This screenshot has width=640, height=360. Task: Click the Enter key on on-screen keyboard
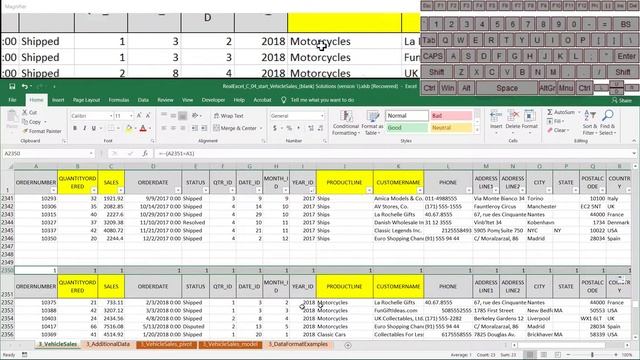click(626, 56)
